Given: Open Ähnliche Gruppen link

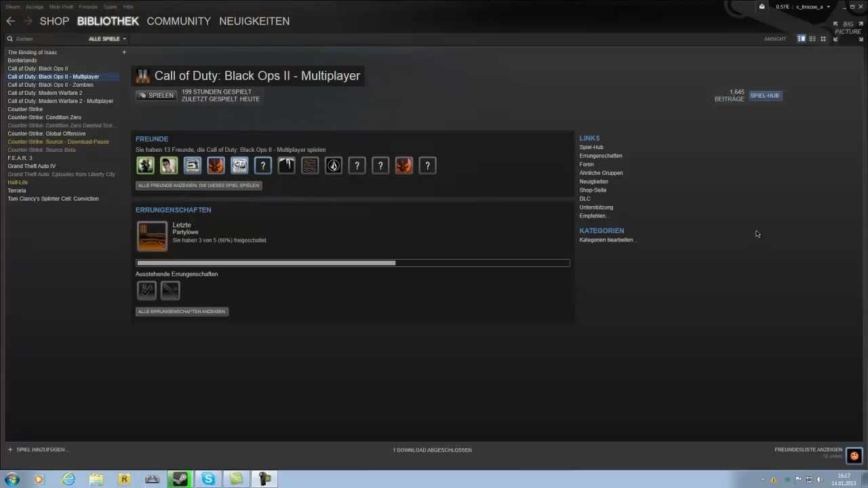Looking at the screenshot, I should click(601, 173).
